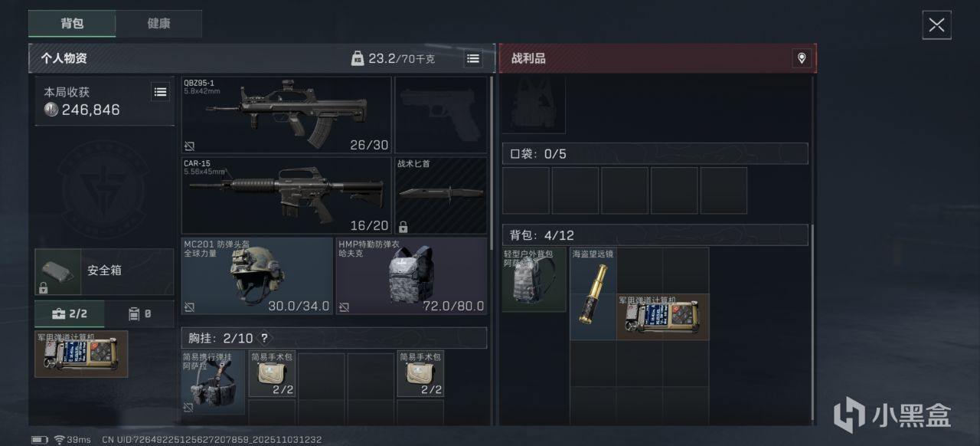Select the CAR-15 rifle slot

(286, 195)
